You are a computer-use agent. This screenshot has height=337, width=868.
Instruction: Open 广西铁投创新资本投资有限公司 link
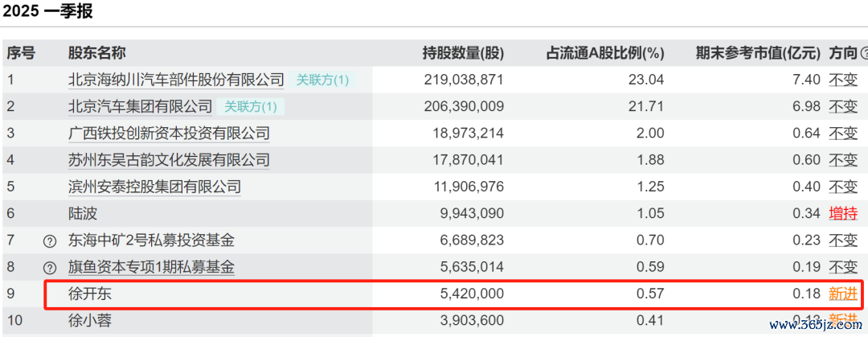[169, 134]
